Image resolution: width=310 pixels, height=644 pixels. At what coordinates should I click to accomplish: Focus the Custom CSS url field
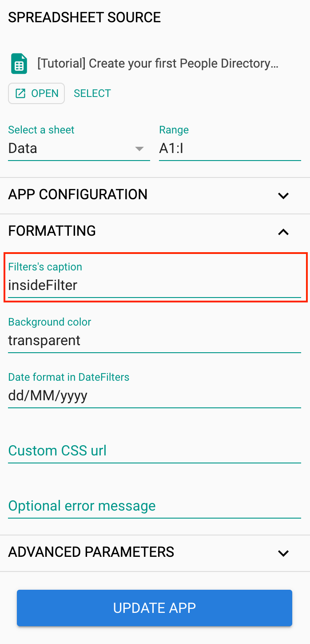(155, 451)
